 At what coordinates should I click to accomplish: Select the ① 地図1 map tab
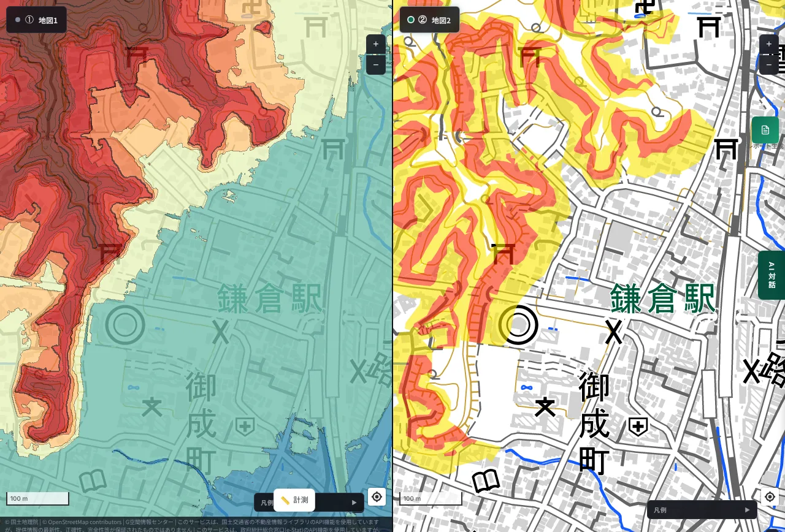tap(36, 20)
